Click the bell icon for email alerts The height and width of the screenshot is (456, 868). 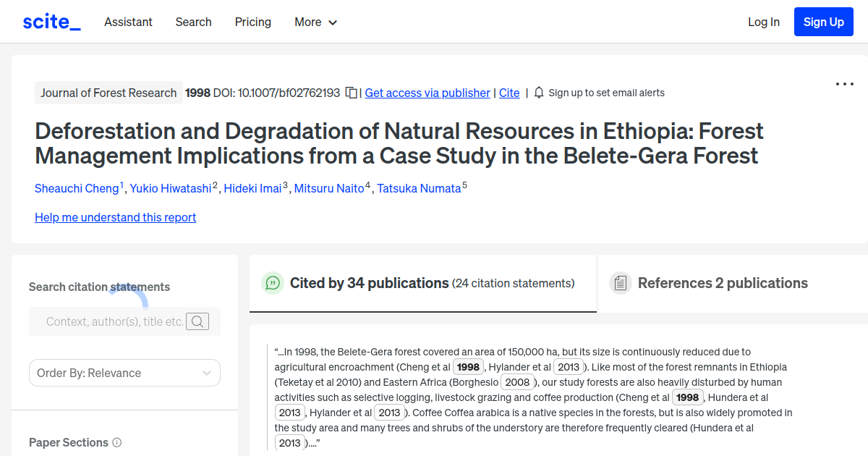pyautogui.click(x=538, y=93)
